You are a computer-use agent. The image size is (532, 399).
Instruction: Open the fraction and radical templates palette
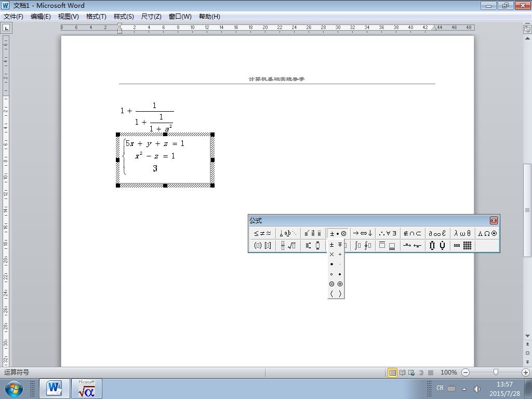(x=288, y=246)
